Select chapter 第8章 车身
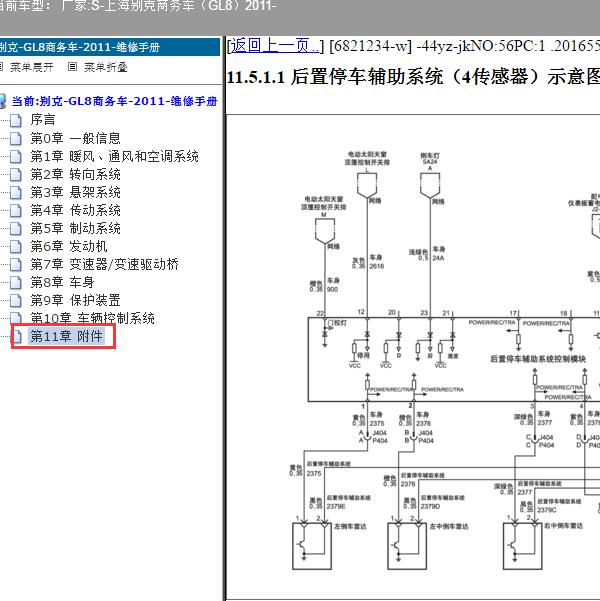600x601 pixels. 62,282
